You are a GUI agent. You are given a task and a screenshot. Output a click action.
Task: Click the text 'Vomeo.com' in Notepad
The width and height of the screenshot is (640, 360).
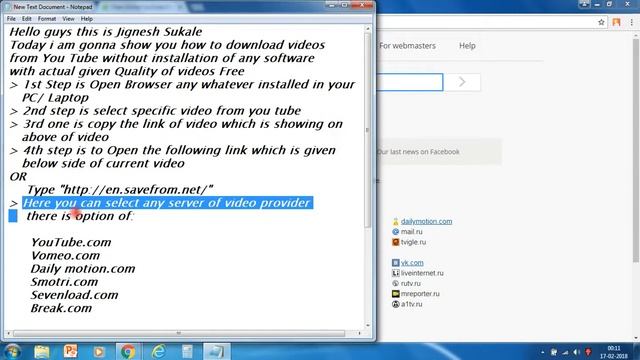[x=65, y=255]
